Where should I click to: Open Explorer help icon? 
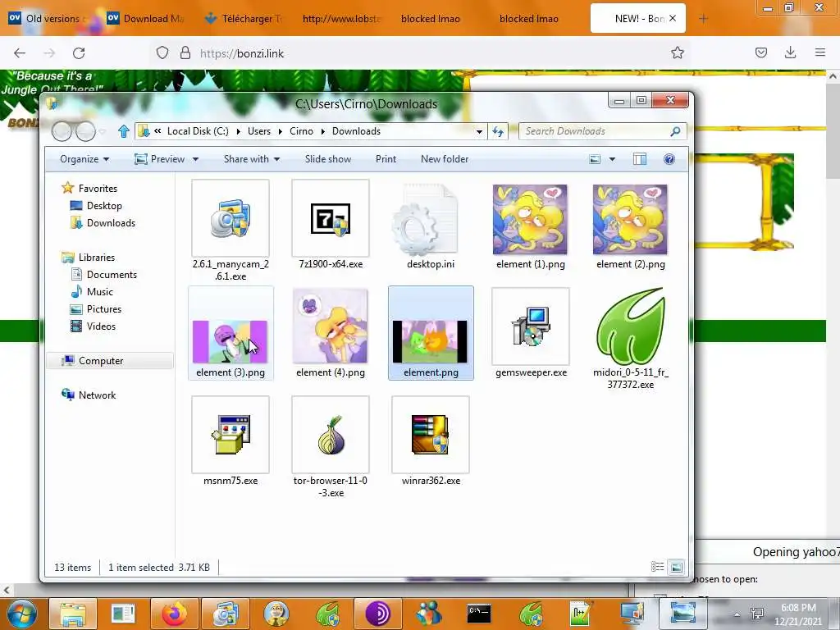(x=669, y=159)
